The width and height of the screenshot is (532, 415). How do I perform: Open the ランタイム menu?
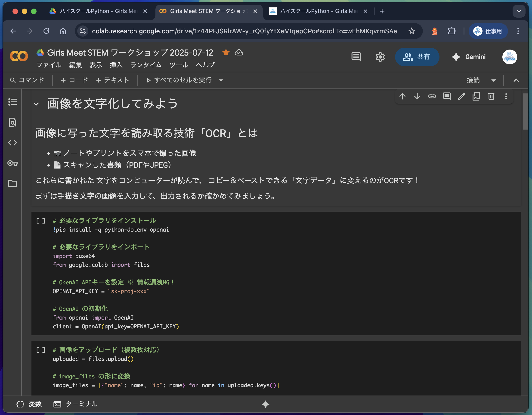point(146,65)
